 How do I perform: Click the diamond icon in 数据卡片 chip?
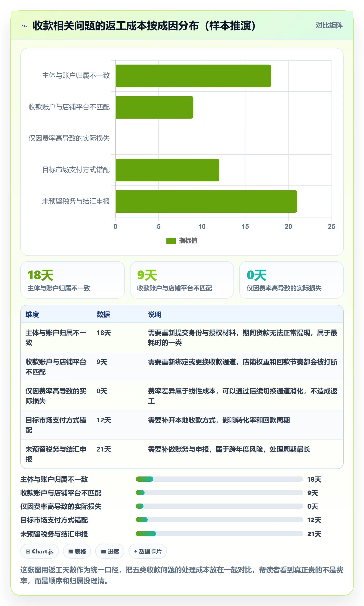pyautogui.click(x=135, y=551)
